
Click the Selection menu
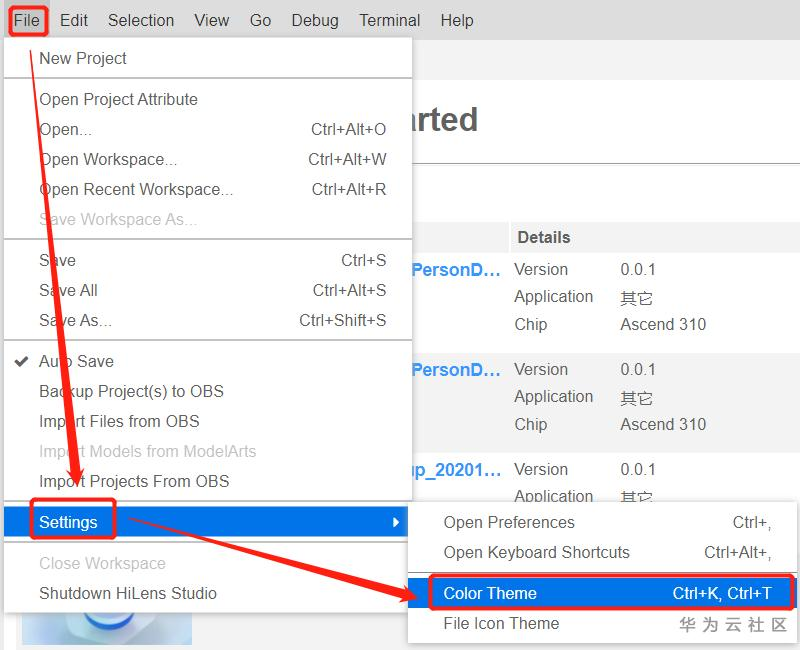pyautogui.click(x=141, y=20)
